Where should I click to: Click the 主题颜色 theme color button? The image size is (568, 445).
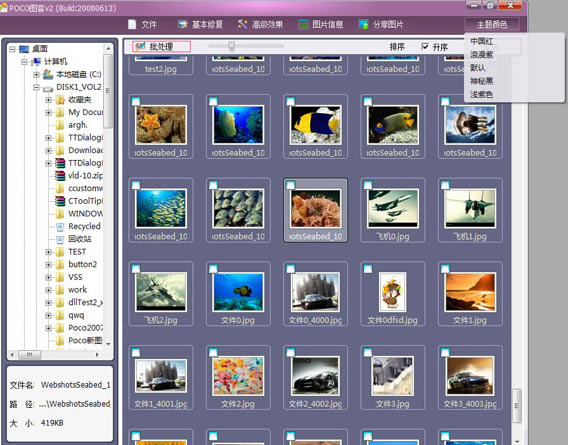click(492, 24)
